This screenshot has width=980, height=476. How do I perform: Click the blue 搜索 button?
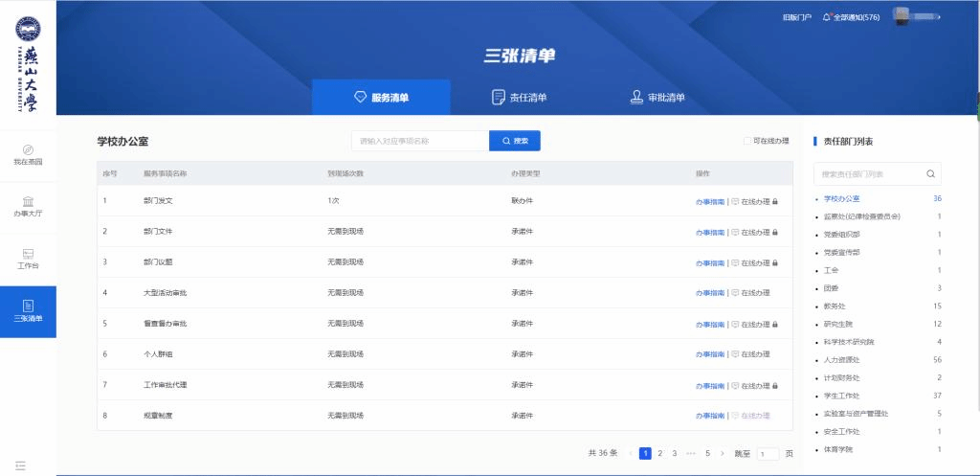tap(515, 141)
